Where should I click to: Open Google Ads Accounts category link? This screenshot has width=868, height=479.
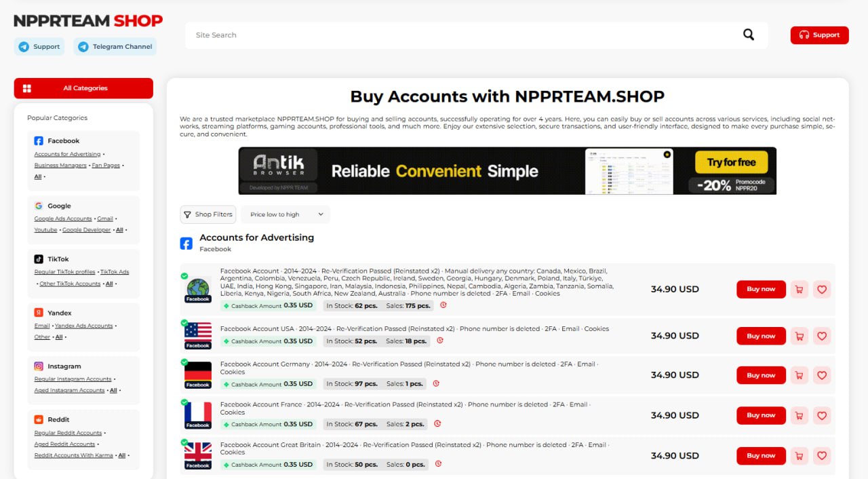tap(63, 218)
